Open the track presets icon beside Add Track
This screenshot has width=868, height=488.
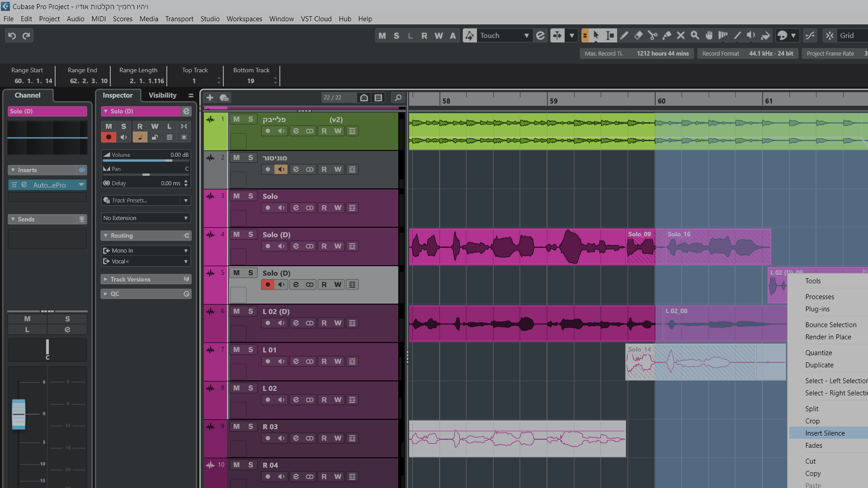click(x=224, y=98)
